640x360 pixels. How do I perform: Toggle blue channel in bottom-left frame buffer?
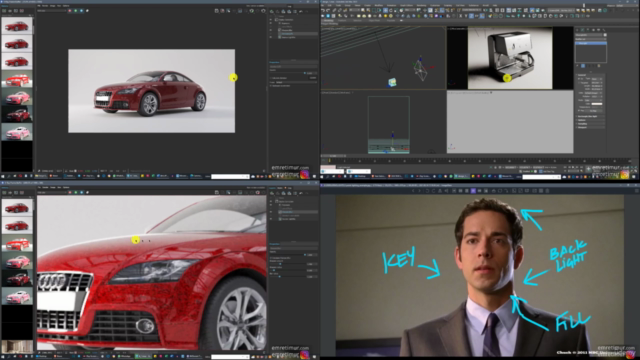(81, 192)
